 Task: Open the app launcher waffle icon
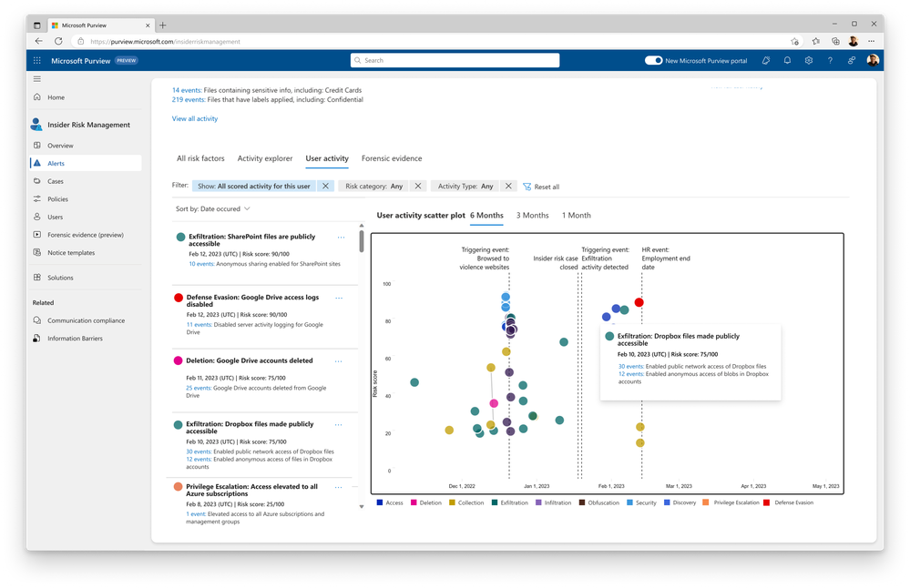[x=37, y=60]
